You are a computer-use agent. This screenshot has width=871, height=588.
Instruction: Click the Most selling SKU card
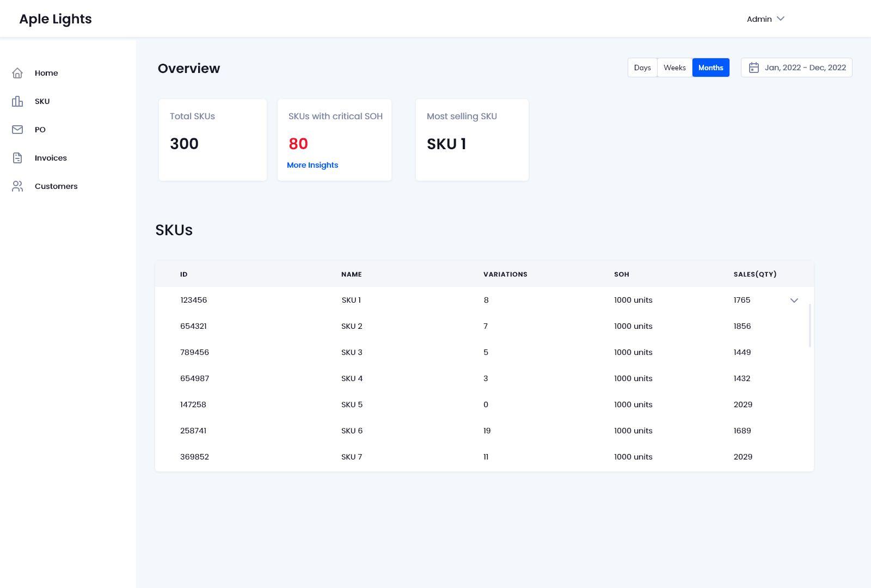472,140
